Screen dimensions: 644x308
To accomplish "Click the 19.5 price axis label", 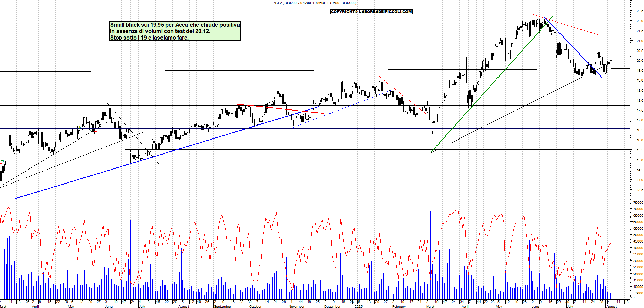I will tap(640, 71).
